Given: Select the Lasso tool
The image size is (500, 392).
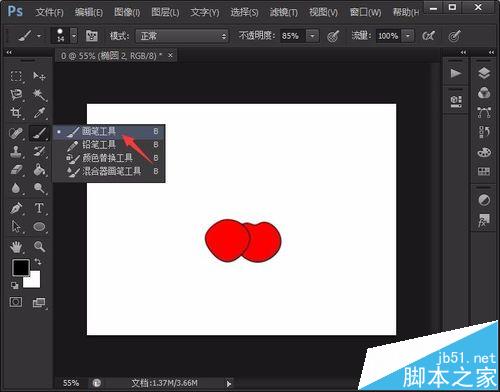Looking at the screenshot, I should [x=16, y=95].
